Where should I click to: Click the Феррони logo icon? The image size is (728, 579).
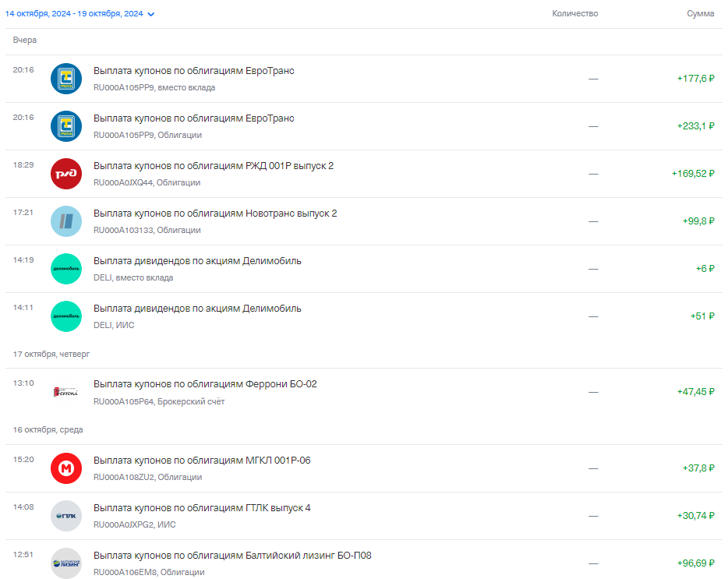pos(66,392)
